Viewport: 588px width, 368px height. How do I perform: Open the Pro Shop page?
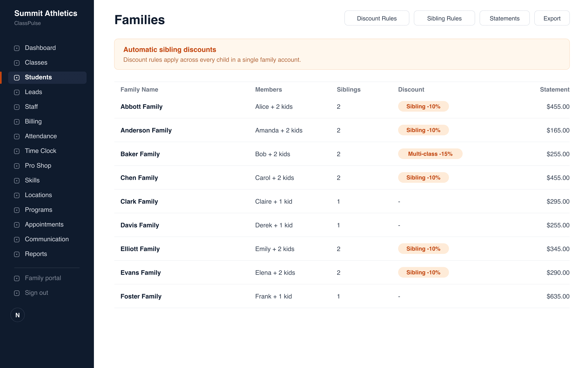[x=47, y=166]
